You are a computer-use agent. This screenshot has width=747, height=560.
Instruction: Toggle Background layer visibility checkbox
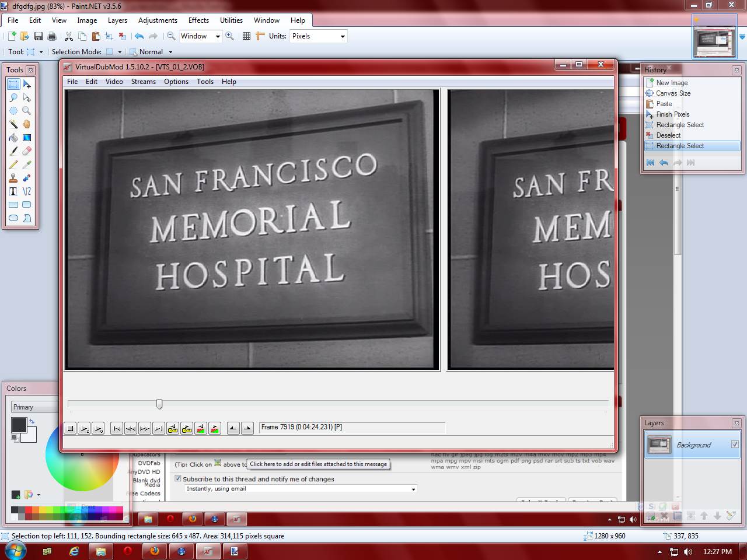tap(735, 444)
